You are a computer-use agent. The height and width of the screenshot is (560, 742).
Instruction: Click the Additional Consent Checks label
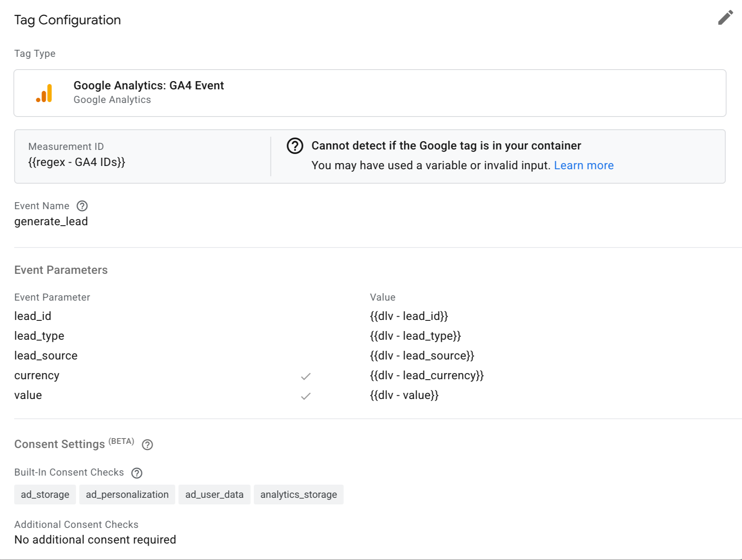(x=76, y=525)
